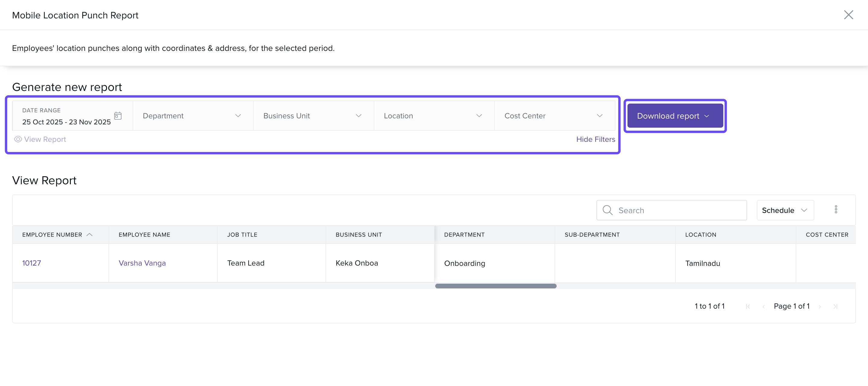Click the Hide Filters link
The height and width of the screenshot is (386, 868).
pos(596,139)
